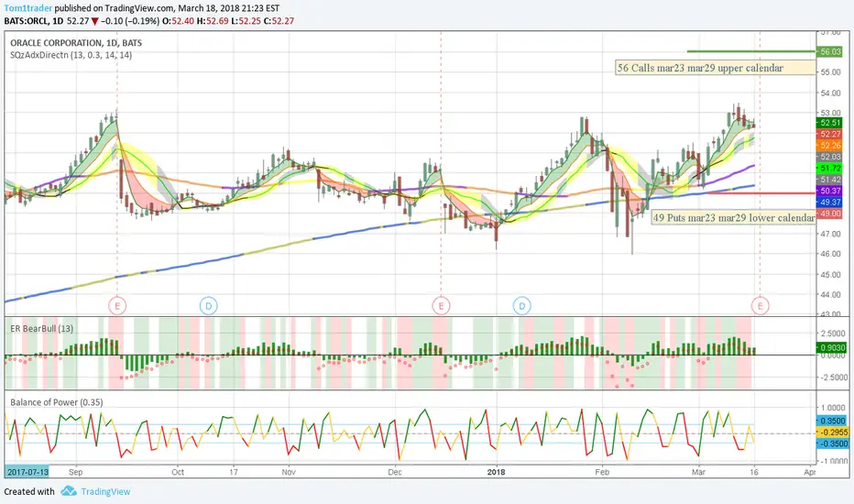Click the Dec label on the time axis
Image resolution: width=854 pixels, height=504 pixels.
395,472
